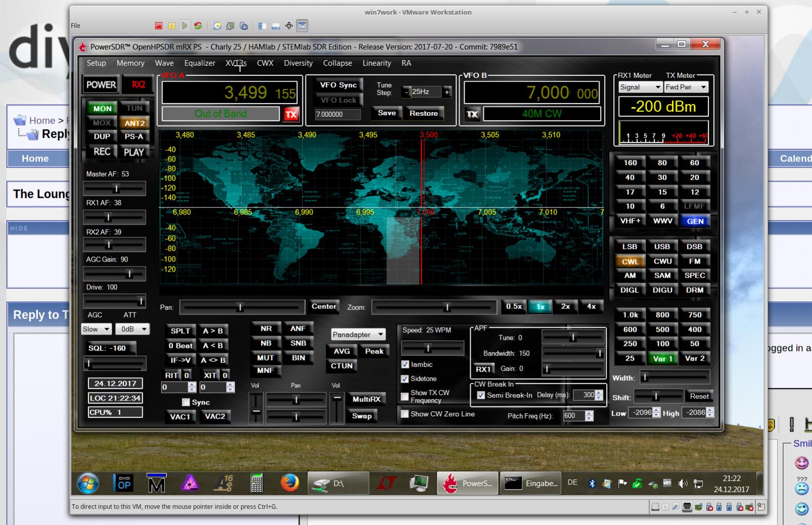
Task: Click the VMware restart guest icon
Action: (198, 25)
